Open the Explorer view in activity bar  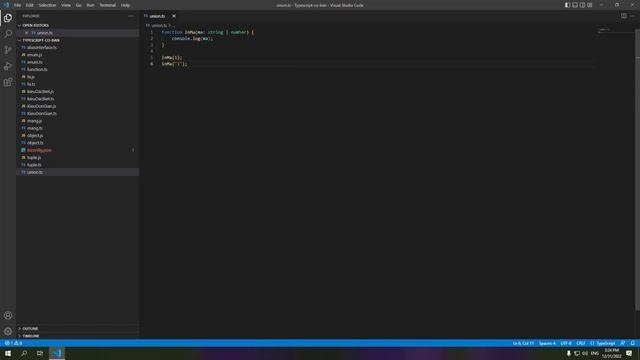coord(8,18)
